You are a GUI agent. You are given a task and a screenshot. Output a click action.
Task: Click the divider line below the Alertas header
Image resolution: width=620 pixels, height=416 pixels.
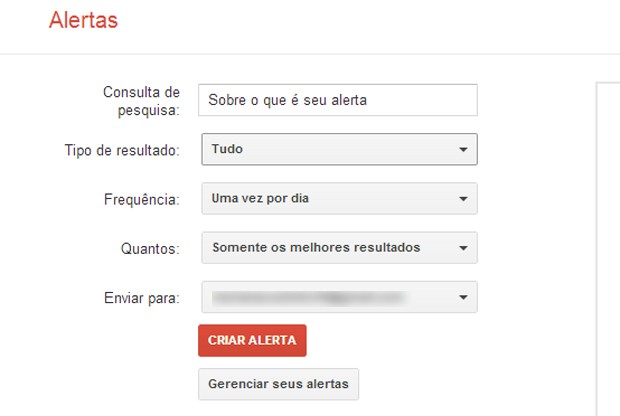(x=310, y=54)
